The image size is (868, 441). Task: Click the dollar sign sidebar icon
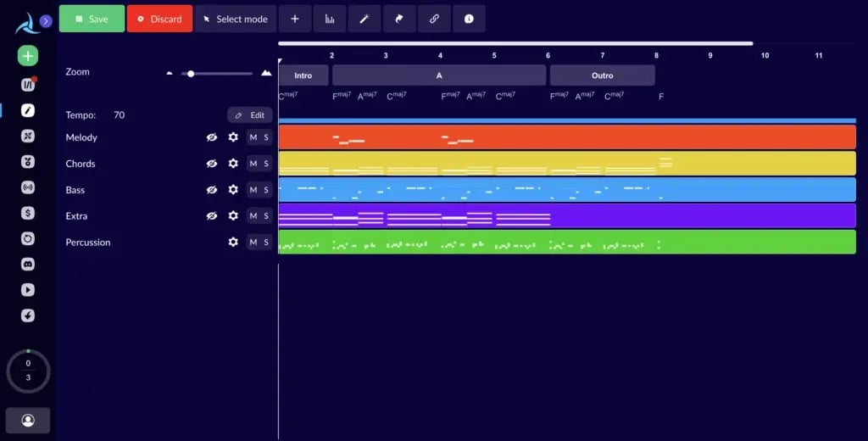[x=28, y=213]
